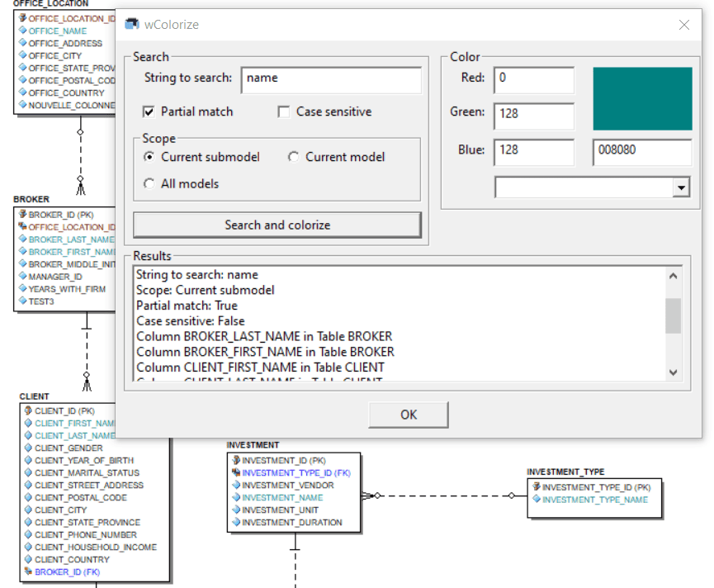The width and height of the screenshot is (714, 588).
Task: Click the Blue value input field
Action: click(x=534, y=153)
